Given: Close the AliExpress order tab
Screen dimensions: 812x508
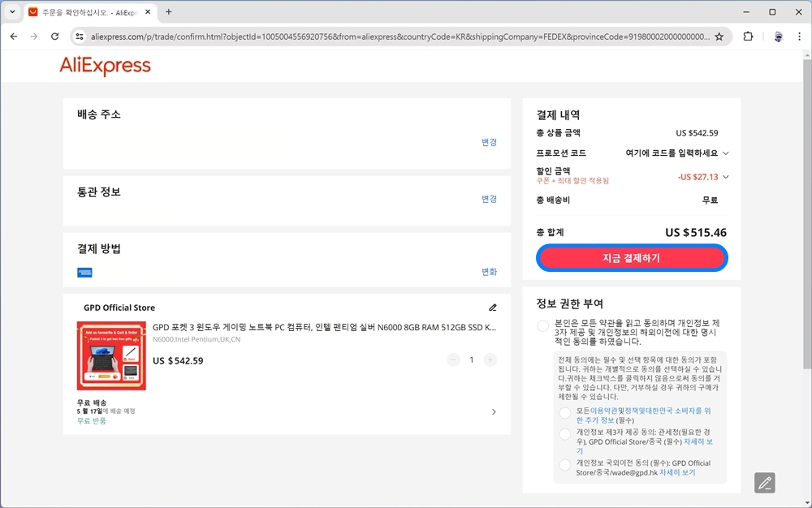Looking at the screenshot, I should coord(148,12).
